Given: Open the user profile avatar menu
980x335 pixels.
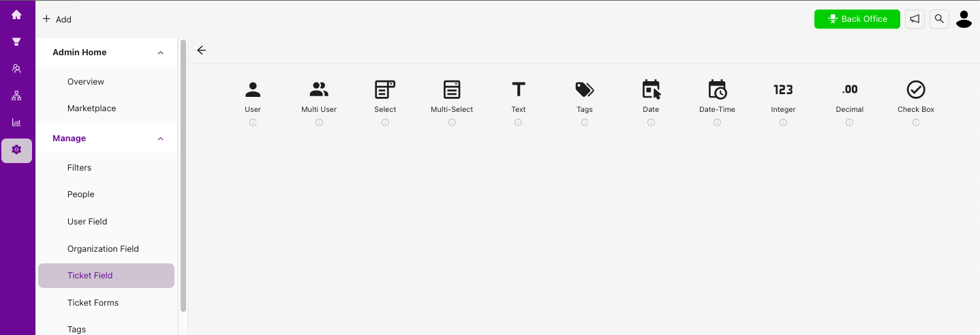Looking at the screenshot, I should click(x=964, y=19).
